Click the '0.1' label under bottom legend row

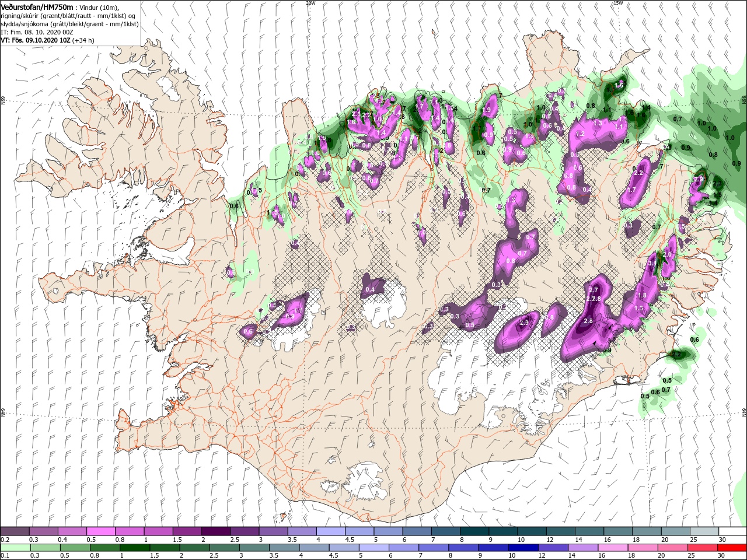point(5,556)
